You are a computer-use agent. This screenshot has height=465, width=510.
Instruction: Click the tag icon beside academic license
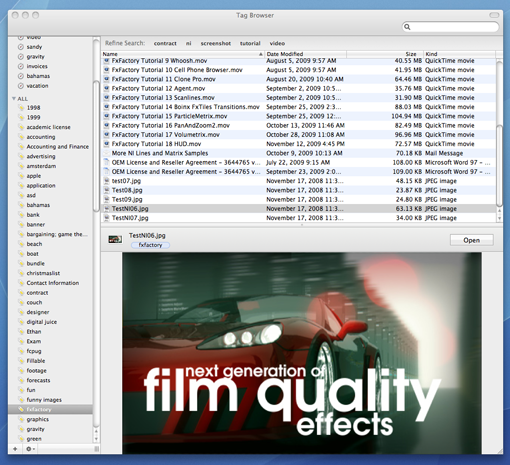[x=21, y=127]
